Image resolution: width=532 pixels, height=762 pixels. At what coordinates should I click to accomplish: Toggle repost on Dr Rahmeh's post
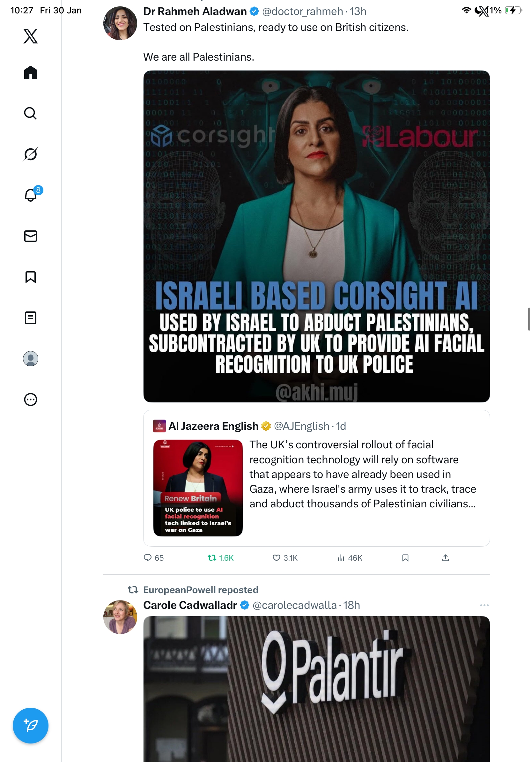(221, 558)
